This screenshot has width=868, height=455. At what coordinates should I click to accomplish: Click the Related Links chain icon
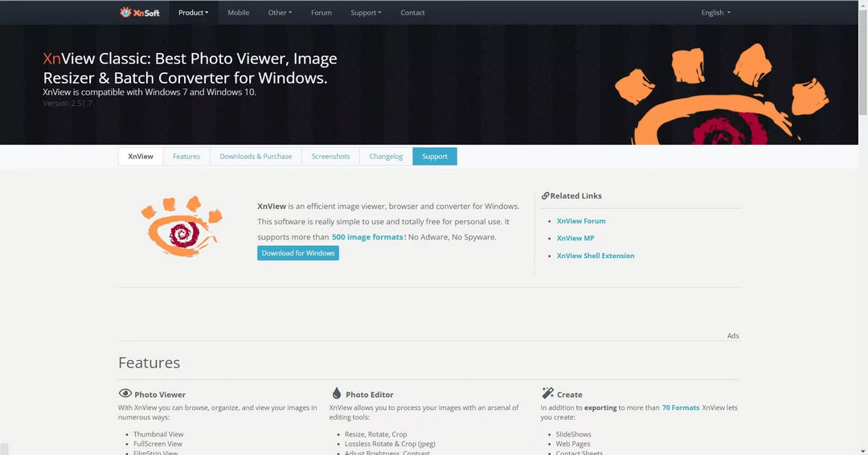[545, 196]
